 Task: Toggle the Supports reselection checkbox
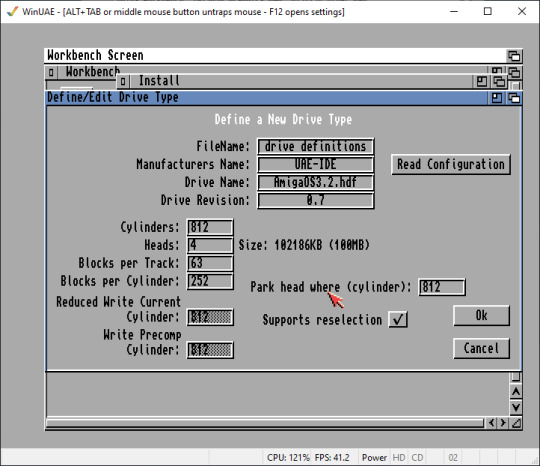click(x=398, y=319)
